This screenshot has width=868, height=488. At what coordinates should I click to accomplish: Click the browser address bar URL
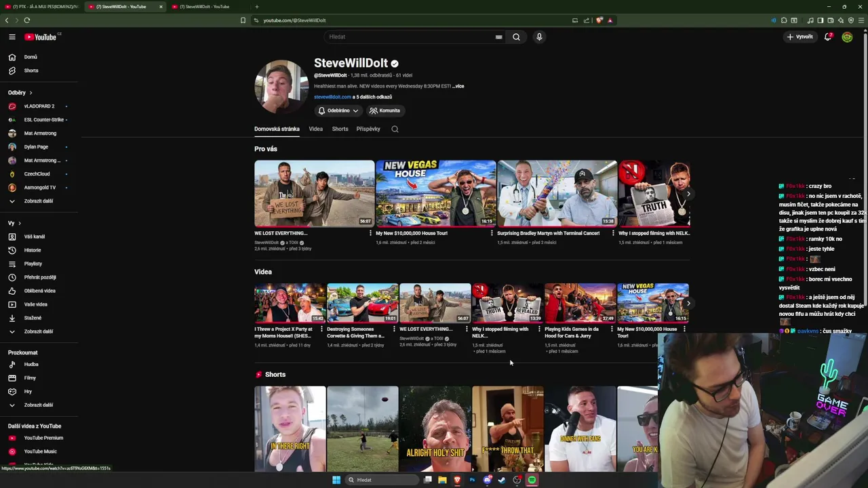click(x=294, y=20)
